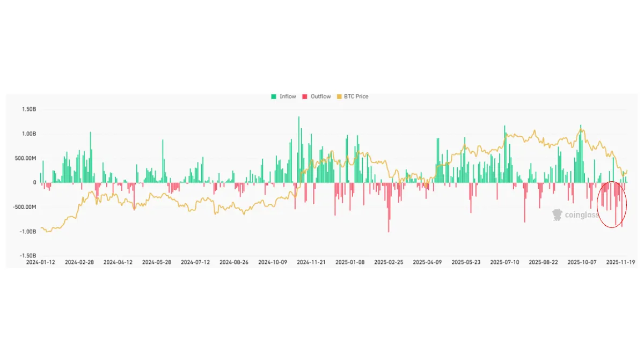Viewport: 644px width, 362px height.
Task: Click inside the red circled outflow area
Action: [x=612, y=205]
